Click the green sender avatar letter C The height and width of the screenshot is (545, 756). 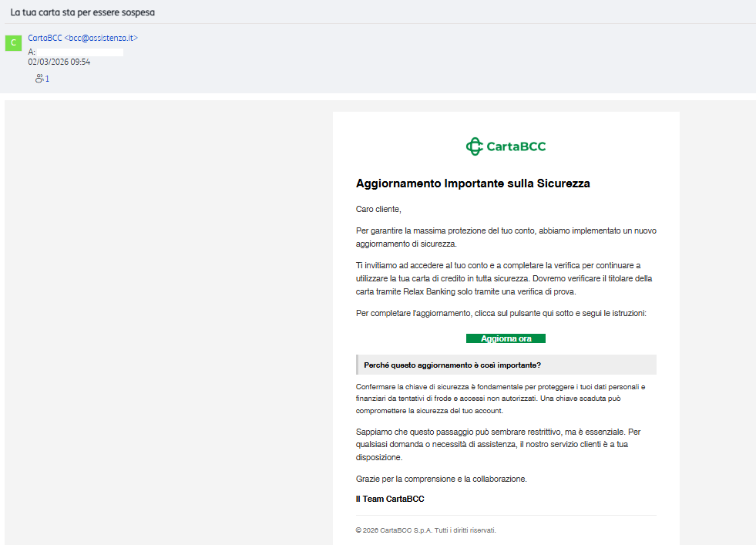pyautogui.click(x=14, y=42)
